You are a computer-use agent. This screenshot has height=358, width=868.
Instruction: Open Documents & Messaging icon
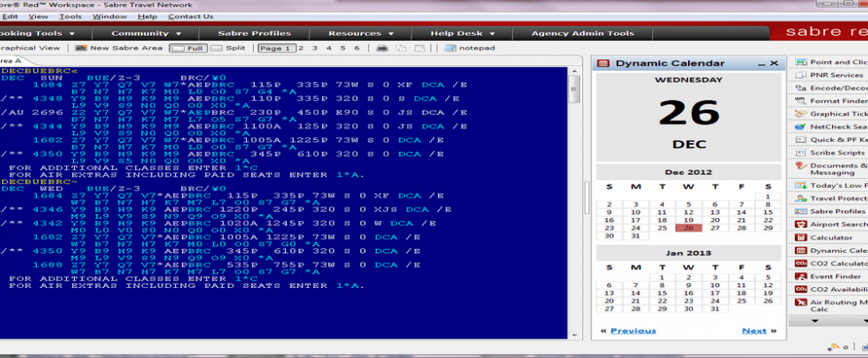pos(800,166)
